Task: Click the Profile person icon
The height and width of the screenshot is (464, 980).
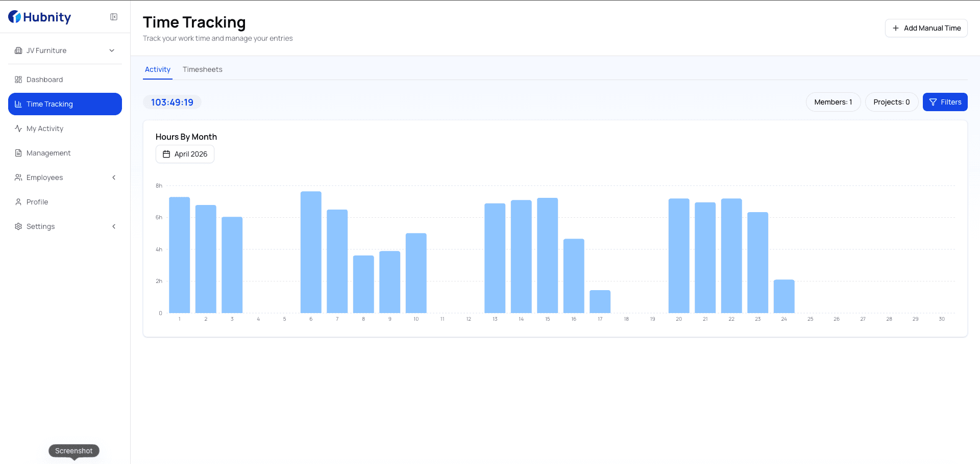Action: (x=18, y=202)
